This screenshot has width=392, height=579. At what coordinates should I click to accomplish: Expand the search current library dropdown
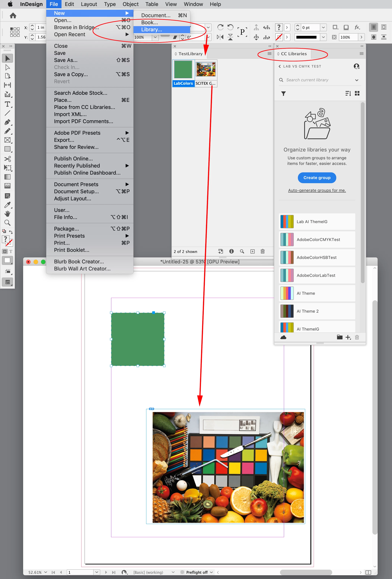click(x=357, y=80)
